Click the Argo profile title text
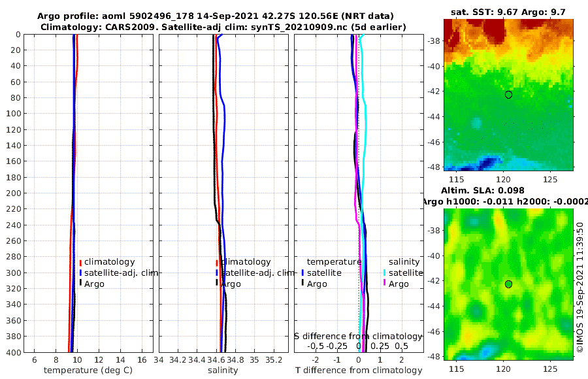 click(x=215, y=16)
